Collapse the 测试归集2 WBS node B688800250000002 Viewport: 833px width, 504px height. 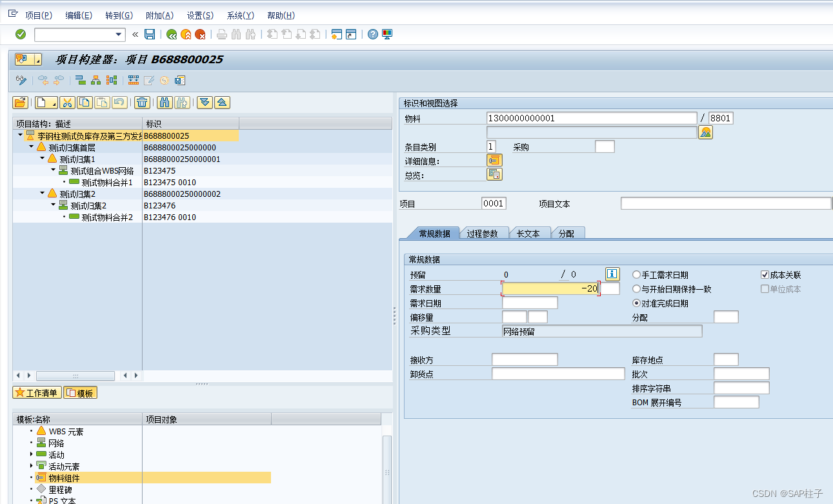coord(42,194)
